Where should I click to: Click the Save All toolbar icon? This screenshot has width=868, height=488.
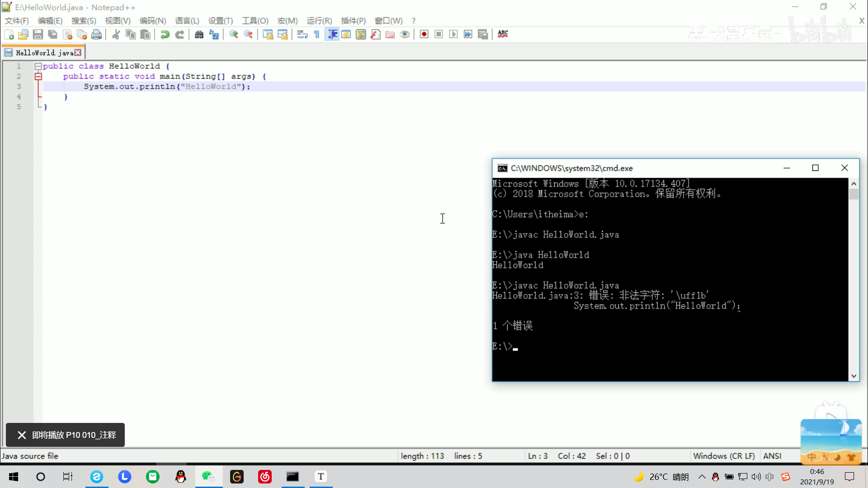[x=53, y=34]
